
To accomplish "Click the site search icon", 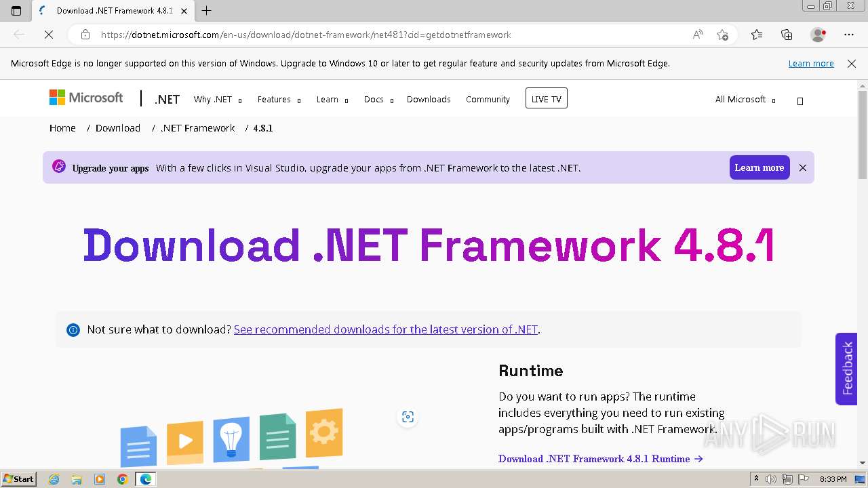I will (800, 101).
